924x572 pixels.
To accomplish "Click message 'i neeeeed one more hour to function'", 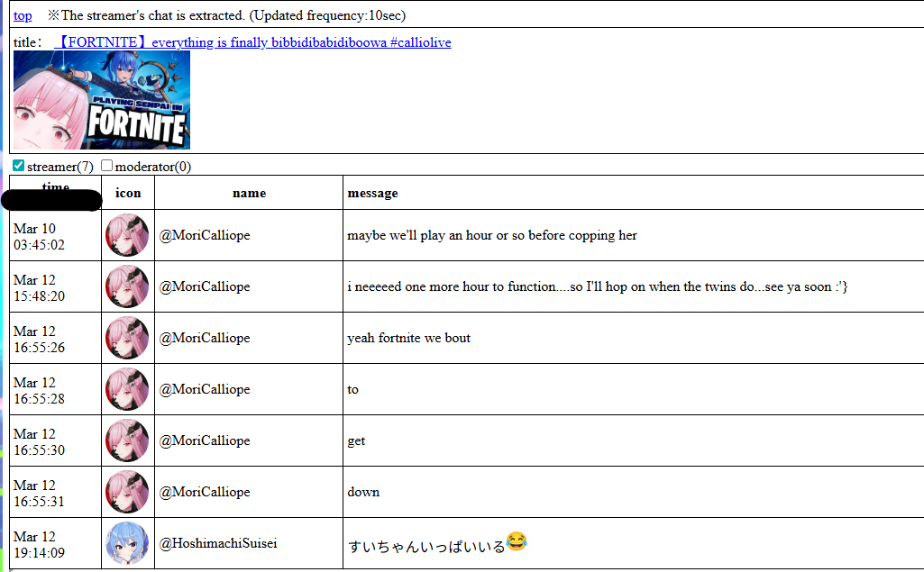I will [598, 286].
